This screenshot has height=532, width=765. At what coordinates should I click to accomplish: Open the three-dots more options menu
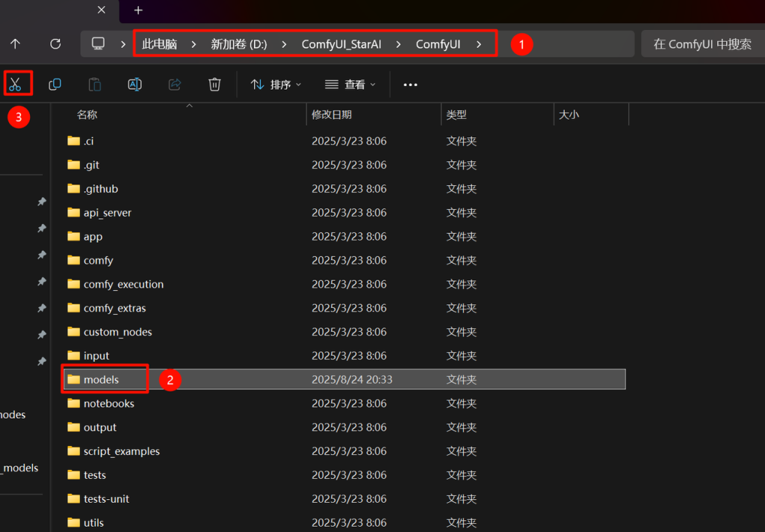click(x=410, y=84)
